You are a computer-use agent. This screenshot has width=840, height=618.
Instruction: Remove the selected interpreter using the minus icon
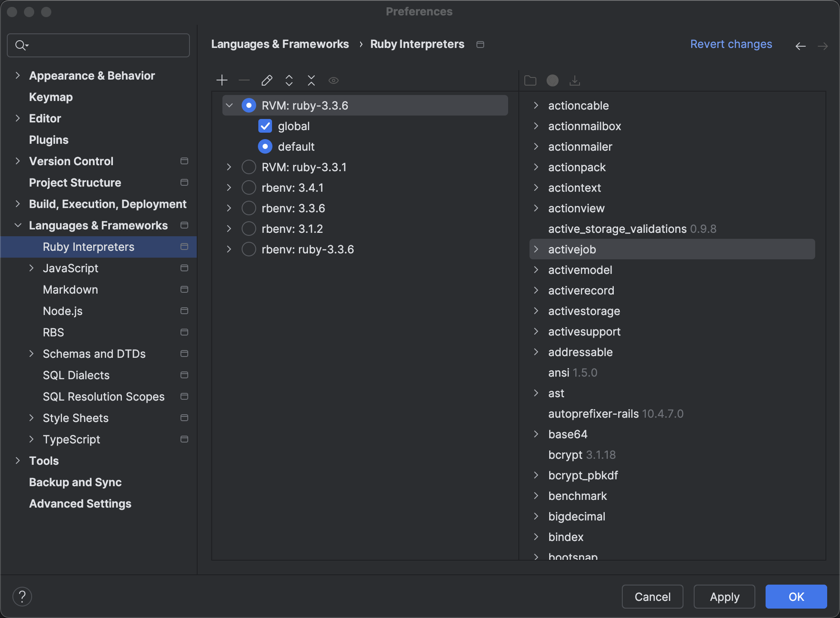pos(244,80)
